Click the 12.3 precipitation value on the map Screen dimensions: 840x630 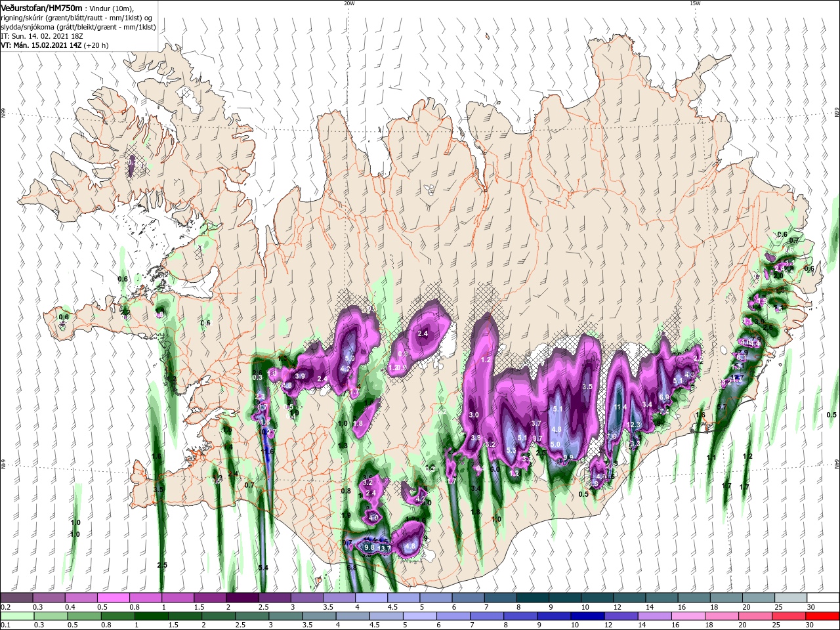(634, 425)
